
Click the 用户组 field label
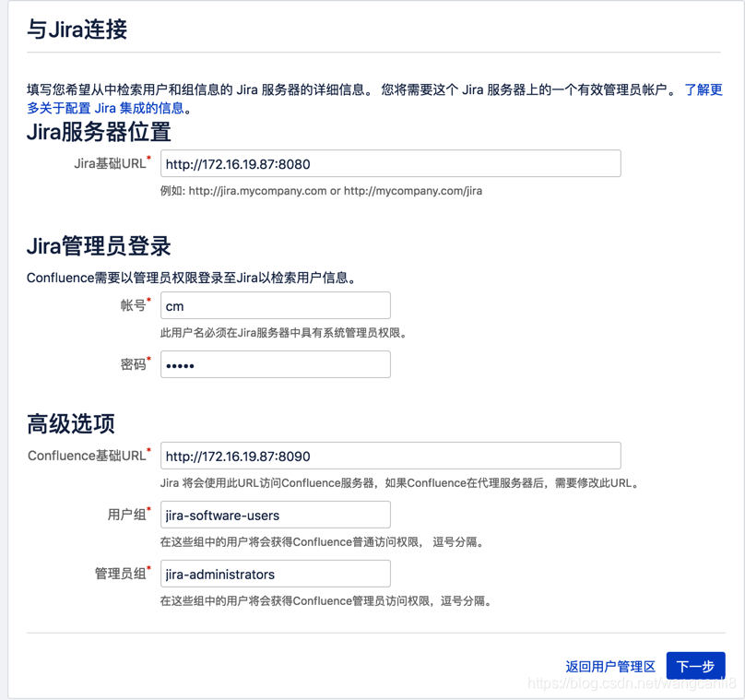[129, 515]
